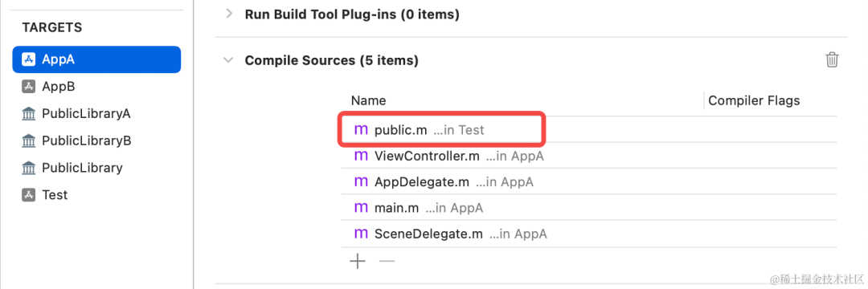Viewport: 868px width, 289px height.
Task: Delete the Compile Sources phase with trash icon
Action: 832,59
